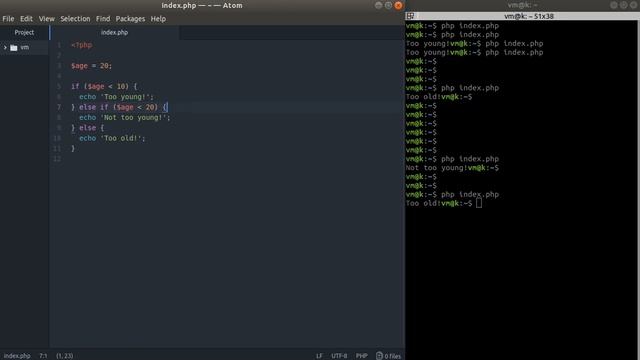Open the File menu in Atom
Screen dimensions: 640x360
8,19
